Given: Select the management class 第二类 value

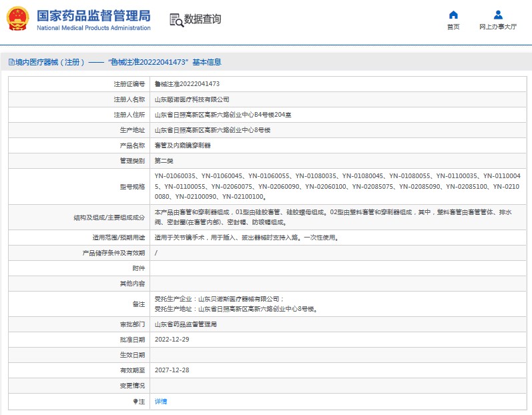Looking at the screenshot, I should 164,161.
